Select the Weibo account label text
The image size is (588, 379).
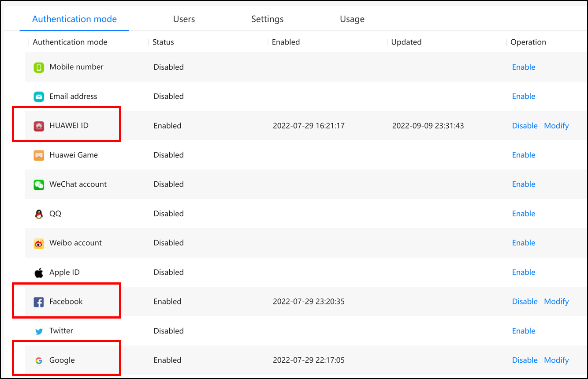(x=75, y=243)
